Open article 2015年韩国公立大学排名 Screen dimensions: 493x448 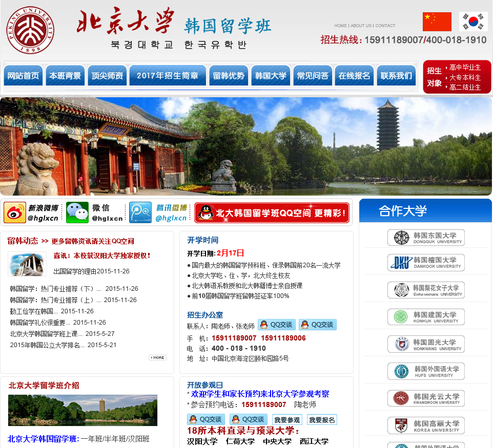(47, 345)
